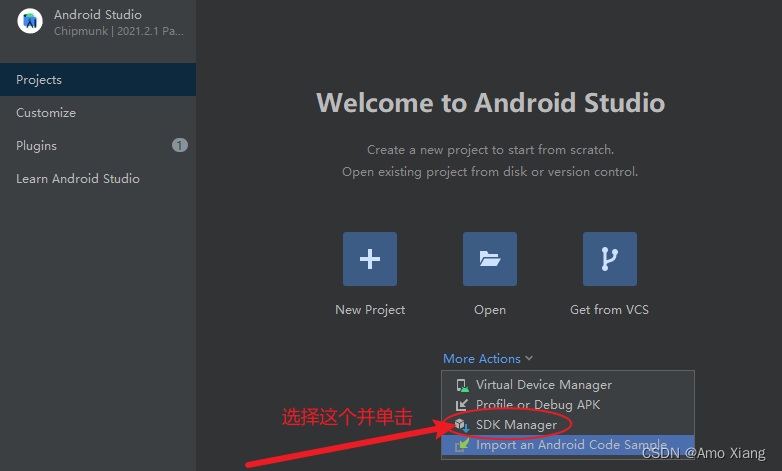
Task: Click the New Project label
Action: [370, 310]
